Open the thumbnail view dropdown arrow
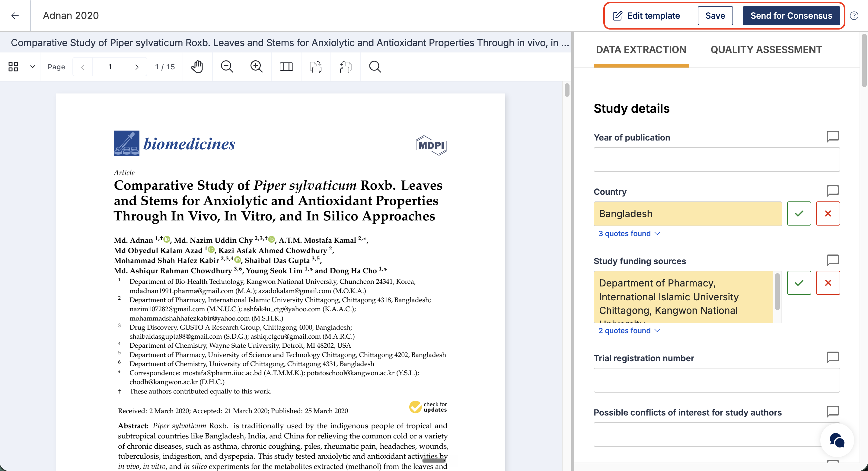Image resolution: width=868 pixels, height=471 pixels. click(x=32, y=67)
